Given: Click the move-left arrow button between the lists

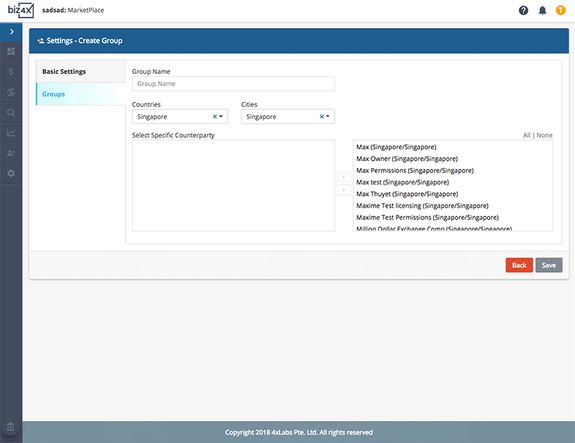Looking at the screenshot, I should coord(344,177).
